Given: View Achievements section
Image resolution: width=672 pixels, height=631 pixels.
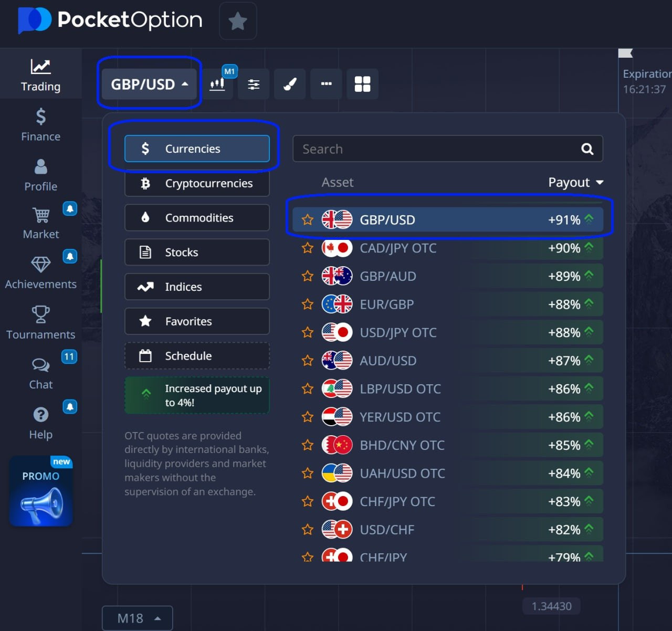Looking at the screenshot, I should (40, 273).
